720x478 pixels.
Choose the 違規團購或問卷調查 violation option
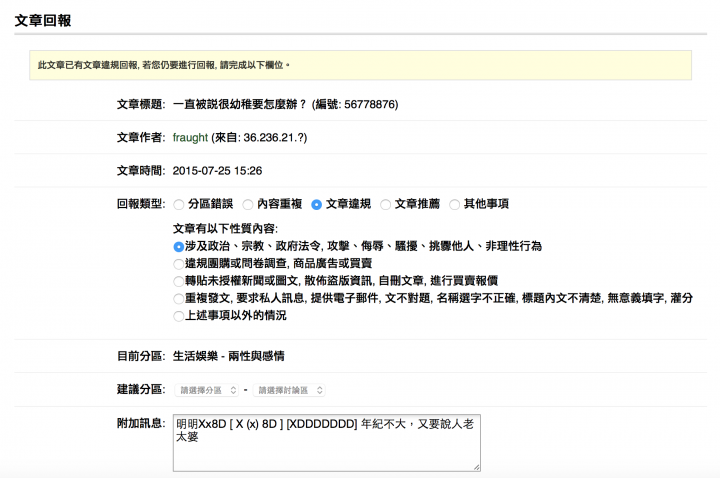pyautogui.click(x=179, y=264)
